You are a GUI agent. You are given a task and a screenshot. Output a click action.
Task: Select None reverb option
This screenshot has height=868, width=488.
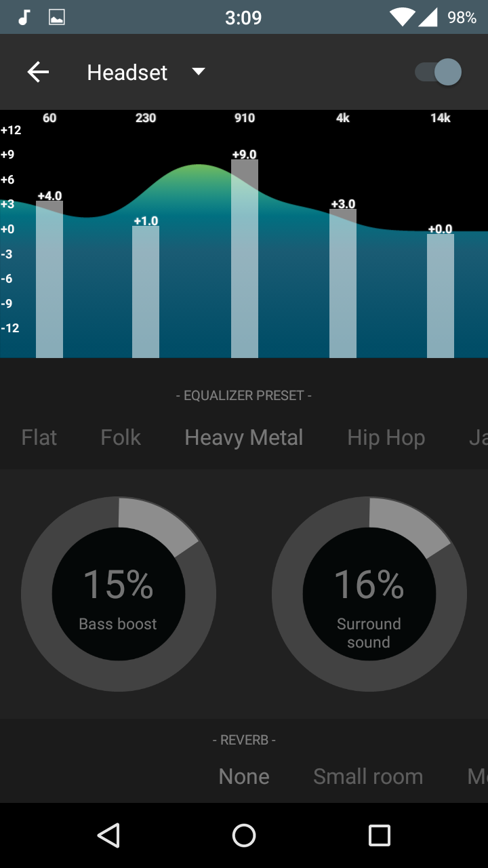point(244,776)
